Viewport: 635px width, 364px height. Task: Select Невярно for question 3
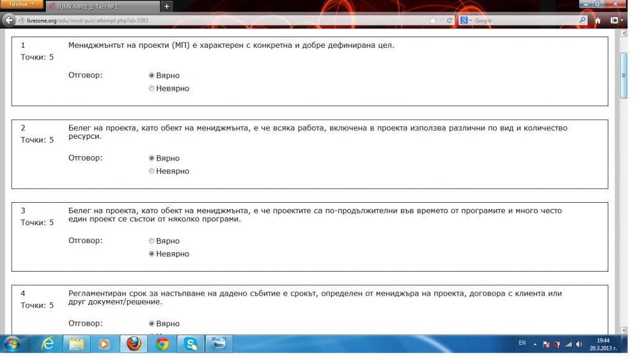[x=151, y=254]
